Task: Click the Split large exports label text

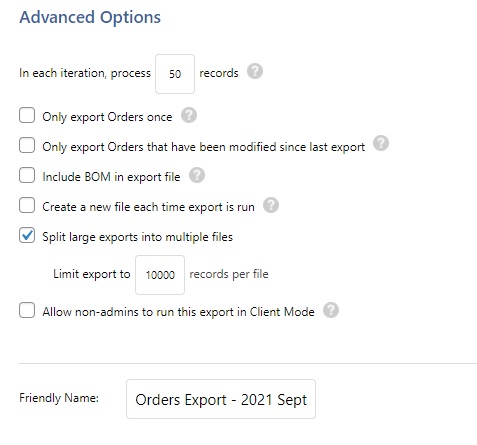Action: tap(138, 237)
